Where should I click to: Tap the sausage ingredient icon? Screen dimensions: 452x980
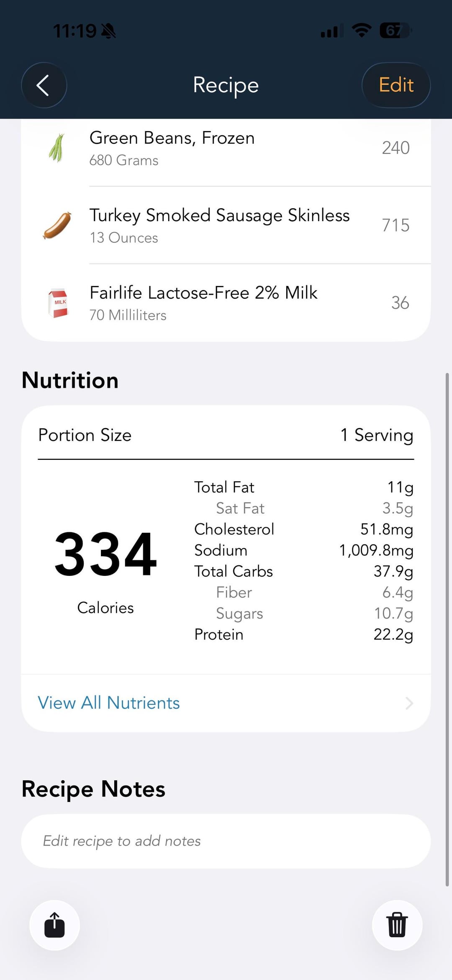click(x=57, y=226)
